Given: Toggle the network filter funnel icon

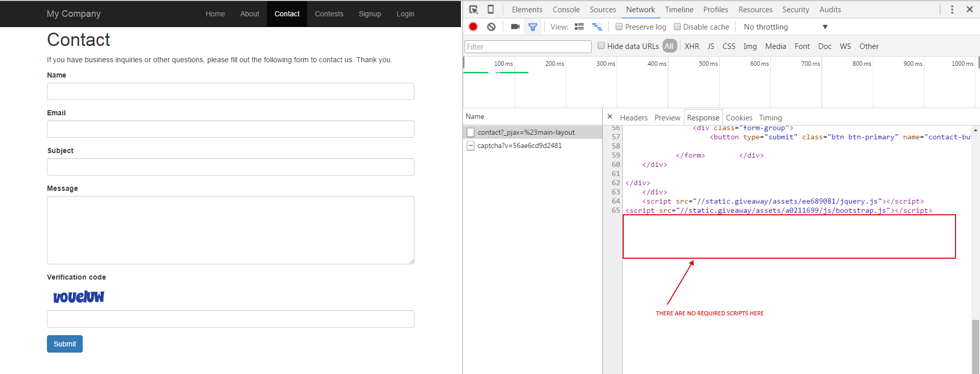Looking at the screenshot, I should click(x=533, y=27).
